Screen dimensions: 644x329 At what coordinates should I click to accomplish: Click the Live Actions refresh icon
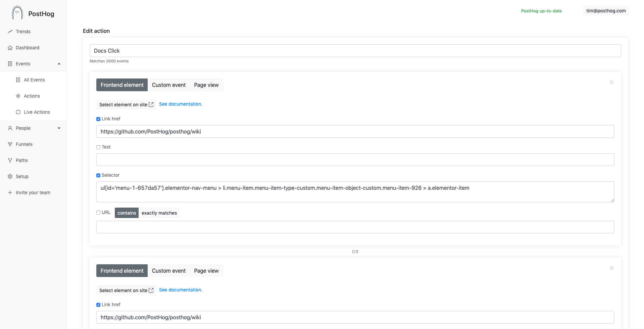pyautogui.click(x=18, y=112)
